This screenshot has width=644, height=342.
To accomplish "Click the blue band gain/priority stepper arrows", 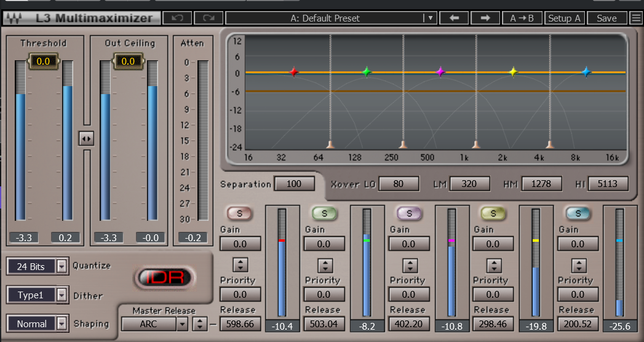I will [x=579, y=265].
